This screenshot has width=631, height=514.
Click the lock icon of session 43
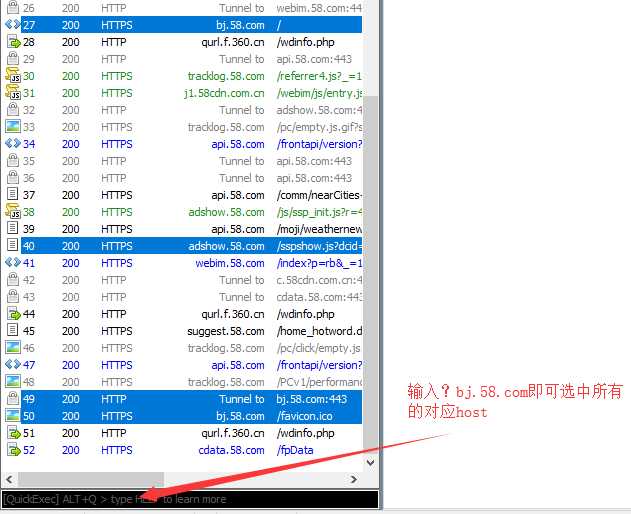13,297
